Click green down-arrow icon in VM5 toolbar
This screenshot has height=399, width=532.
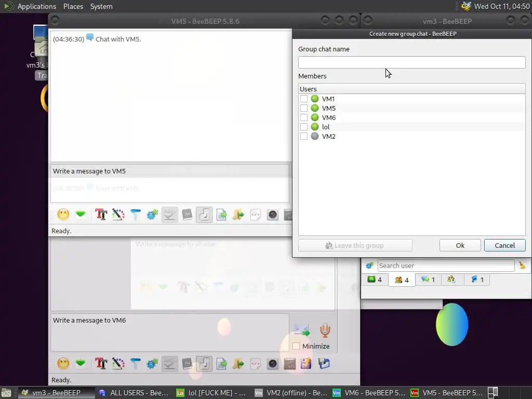point(81,215)
